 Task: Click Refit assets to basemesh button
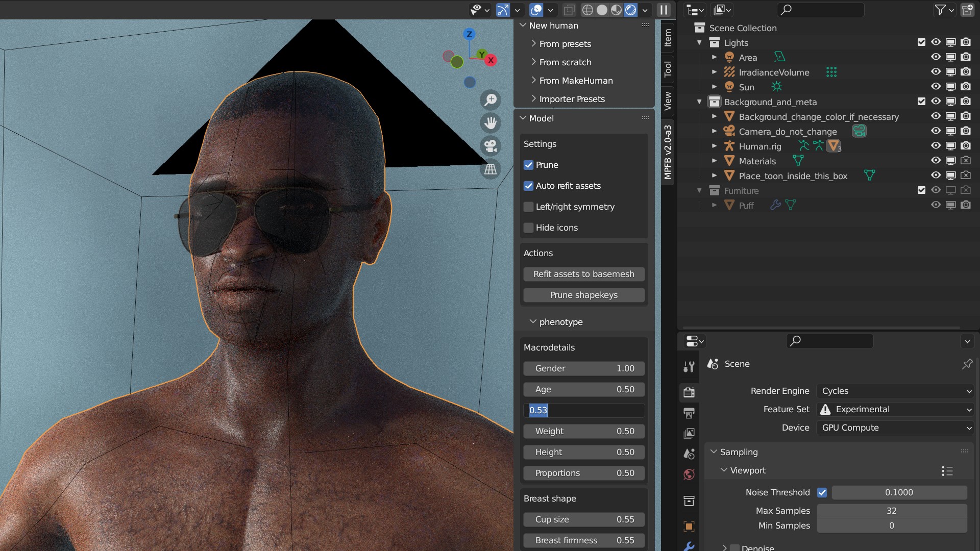[583, 274]
